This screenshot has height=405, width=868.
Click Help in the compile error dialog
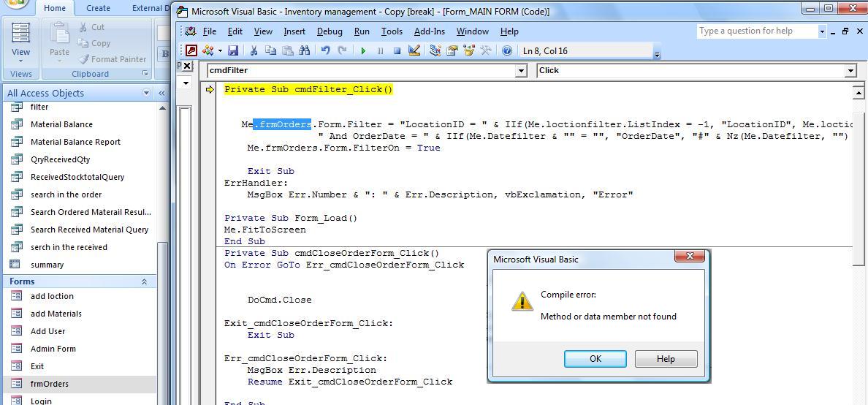(x=666, y=358)
